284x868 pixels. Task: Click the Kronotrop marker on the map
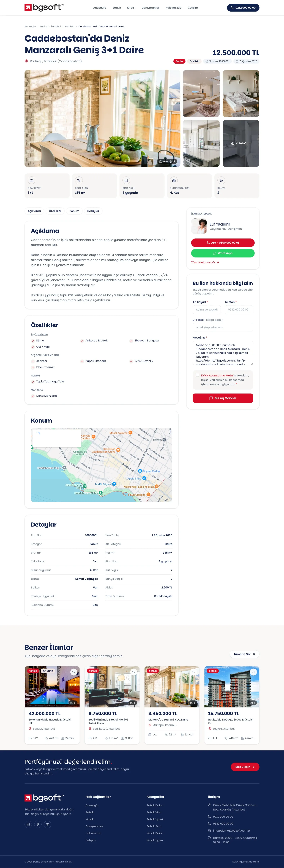pyautogui.click(x=118, y=450)
